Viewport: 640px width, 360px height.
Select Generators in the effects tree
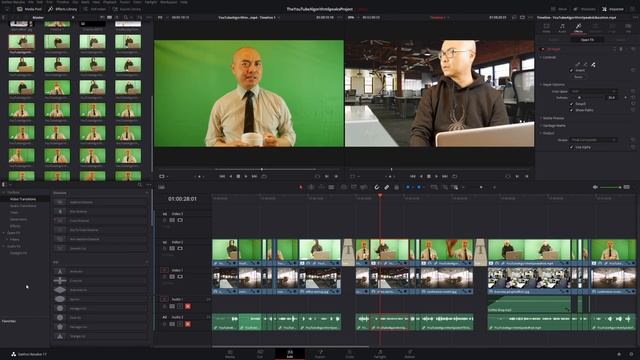19,219
